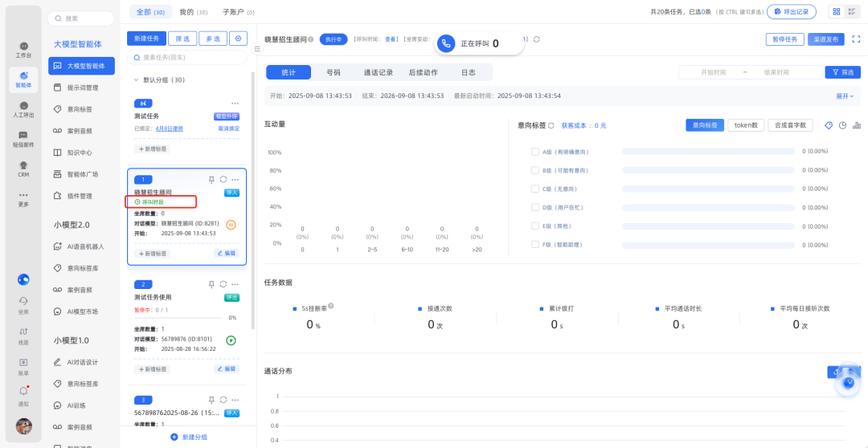Refresh the 意向标签 section
The height and width of the screenshot is (448, 868).
(551, 126)
